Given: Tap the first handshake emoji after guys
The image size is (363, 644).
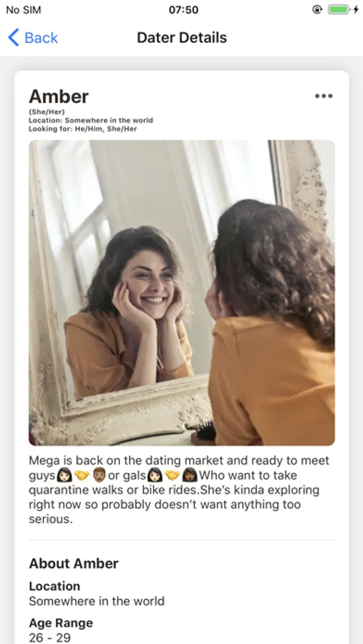Looking at the screenshot, I should [x=82, y=475].
